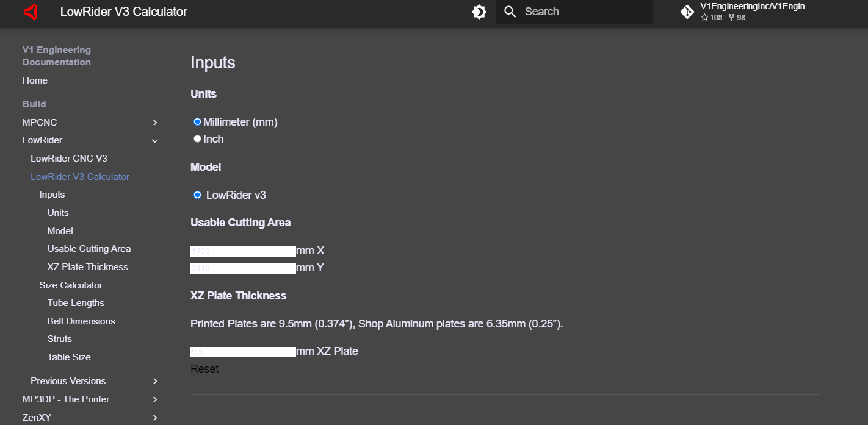Click the XZ Plate thickness input field

pyautogui.click(x=243, y=351)
